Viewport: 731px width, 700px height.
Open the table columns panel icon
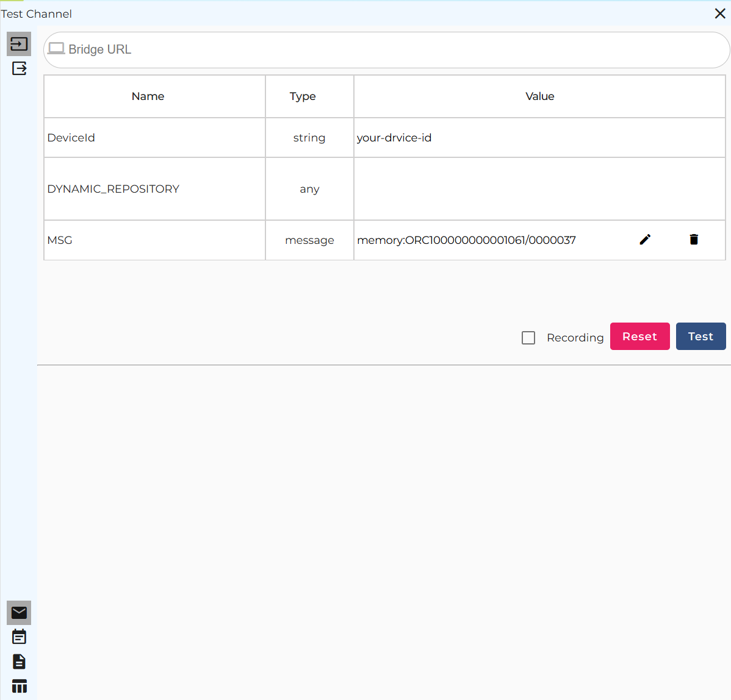tap(19, 686)
